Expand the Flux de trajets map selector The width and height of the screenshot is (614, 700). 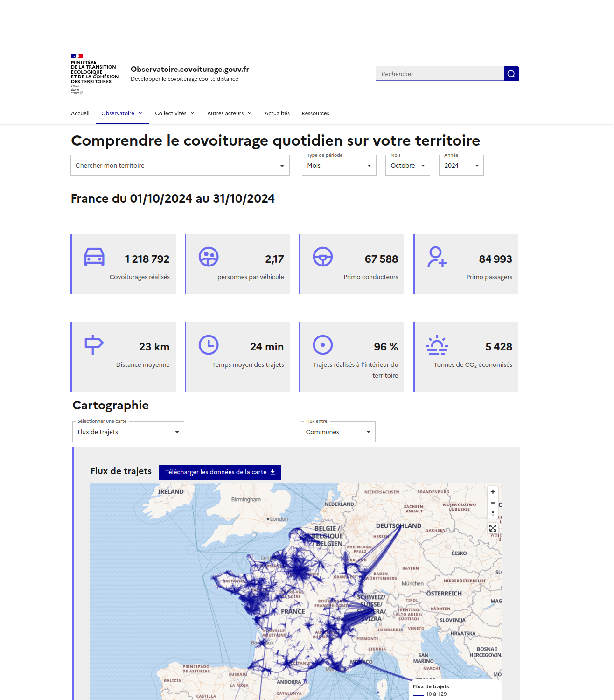click(x=128, y=432)
